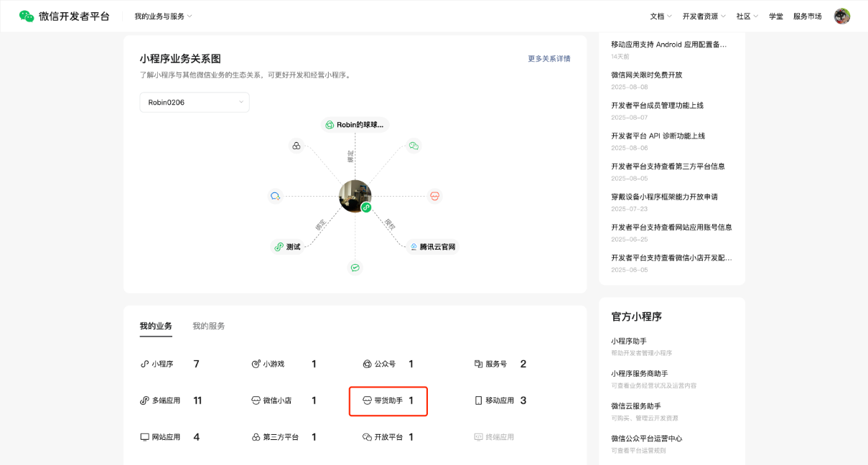This screenshot has width=868, height=465.
Task: Expand the 开发者资源 menu
Action: coord(704,16)
